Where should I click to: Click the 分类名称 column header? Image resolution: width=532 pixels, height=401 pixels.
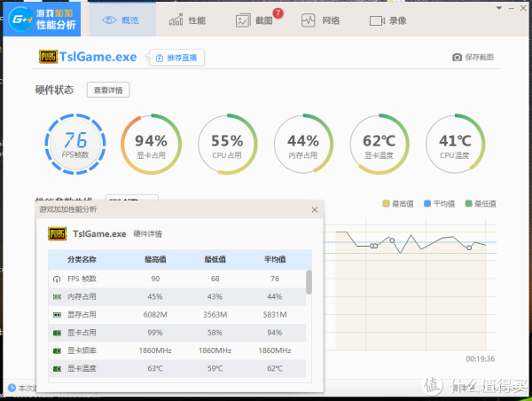click(82, 259)
